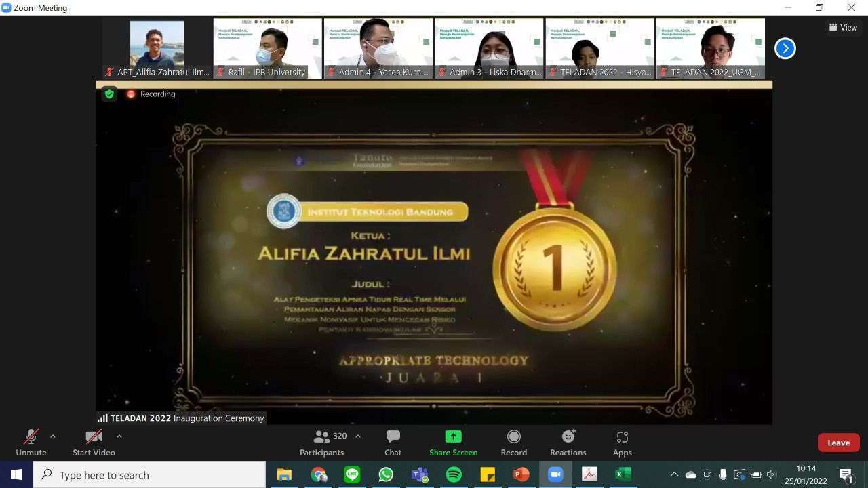868x488 pixels.
Task: Open the Windows Start menu
Action: point(16,474)
